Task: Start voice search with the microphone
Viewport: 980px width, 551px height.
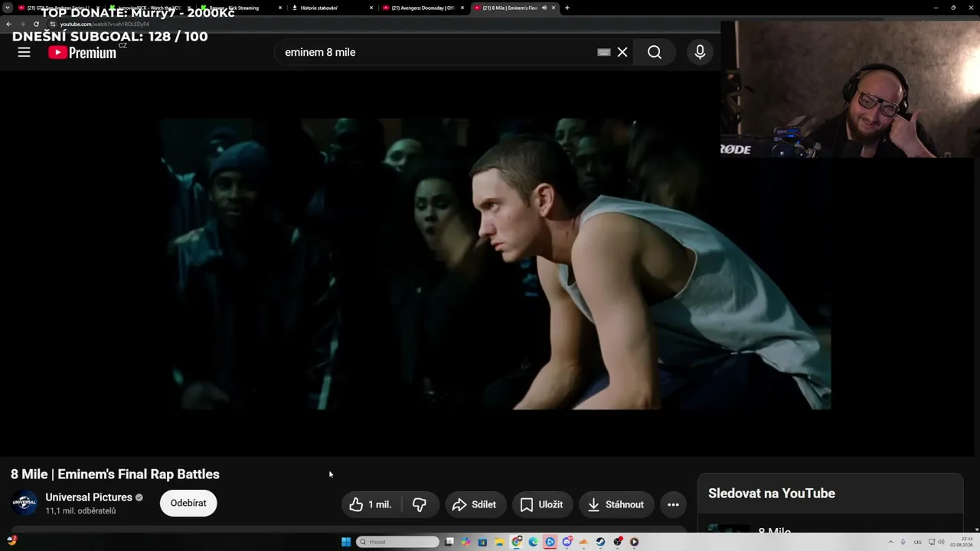Action: [700, 52]
